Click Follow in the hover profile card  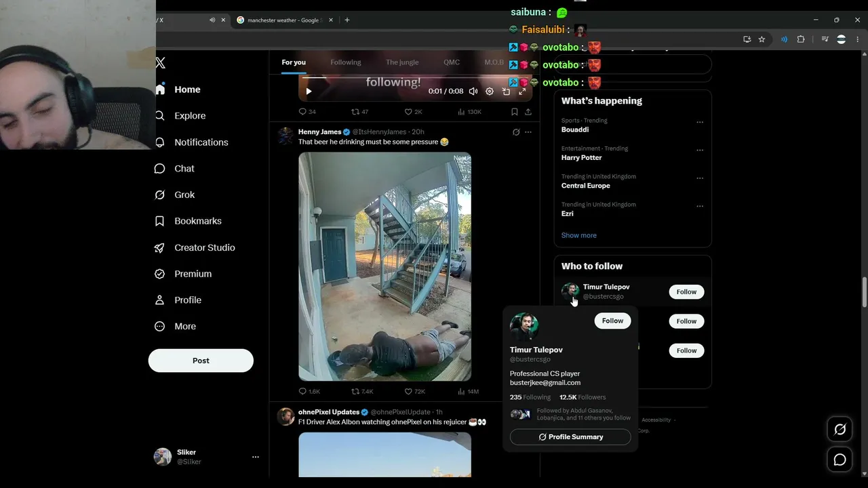pos(612,321)
